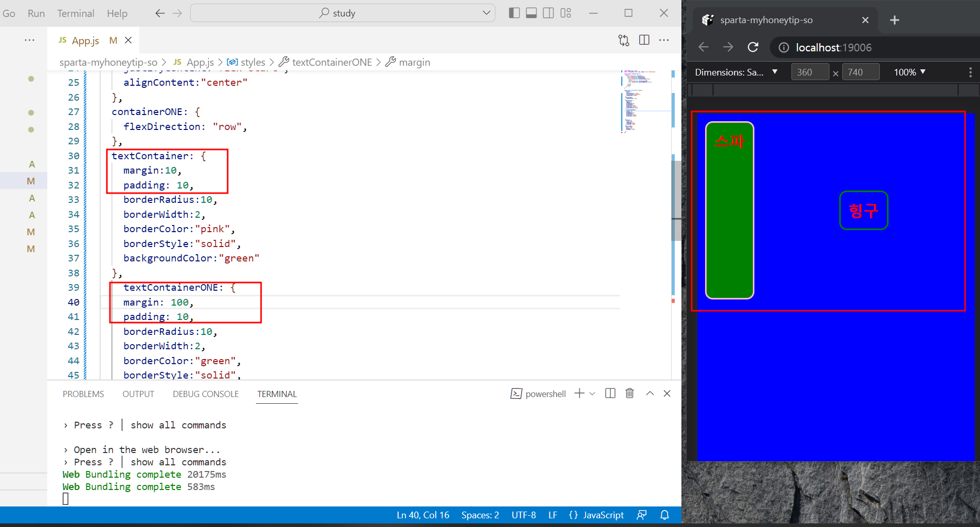Open device toolbar more options menu
Screen dimensions: 980x527
point(970,72)
